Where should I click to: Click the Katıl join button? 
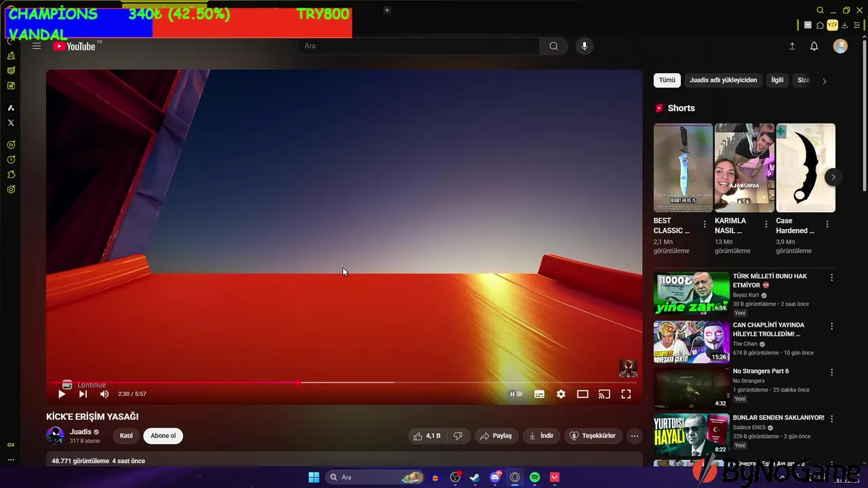point(126,436)
